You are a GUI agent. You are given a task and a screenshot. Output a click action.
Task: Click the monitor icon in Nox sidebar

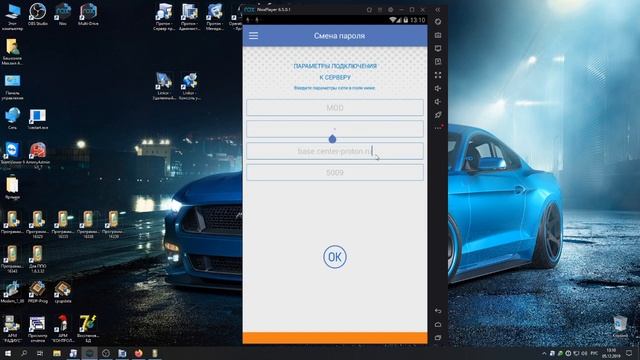tap(438, 49)
